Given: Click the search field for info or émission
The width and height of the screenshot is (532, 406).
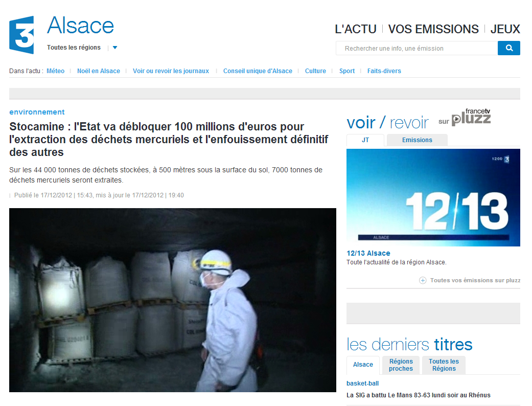Looking at the screenshot, I should pyautogui.click(x=417, y=49).
